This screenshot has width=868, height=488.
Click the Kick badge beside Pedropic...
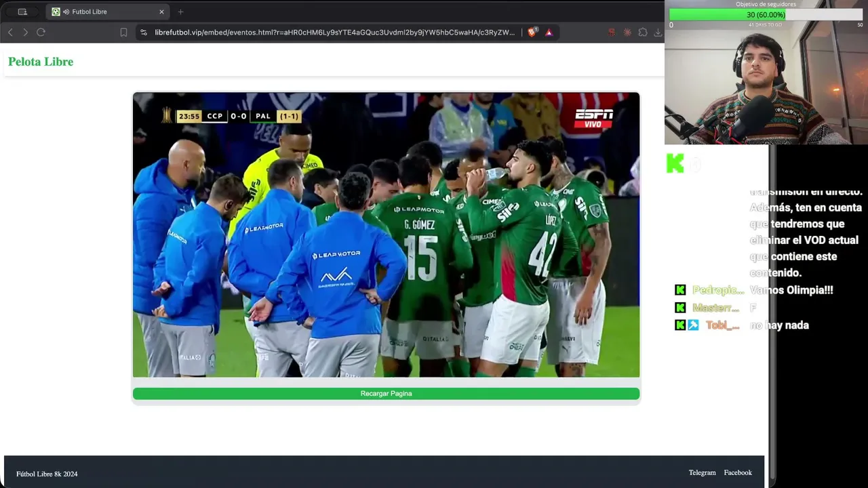point(680,290)
